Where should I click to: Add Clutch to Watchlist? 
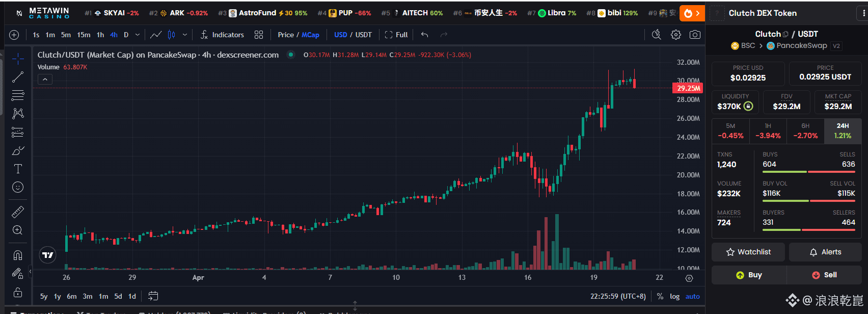pos(748,252)
